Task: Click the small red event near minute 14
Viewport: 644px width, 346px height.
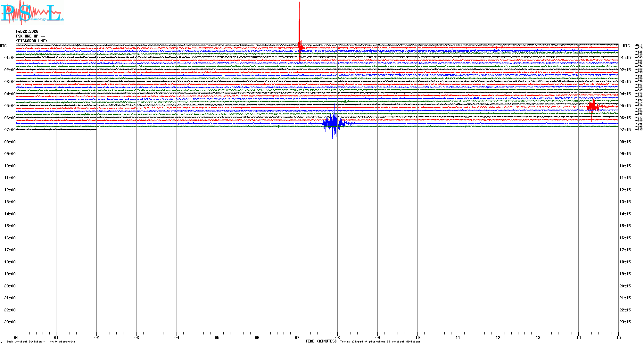Action: click(592, 107)
